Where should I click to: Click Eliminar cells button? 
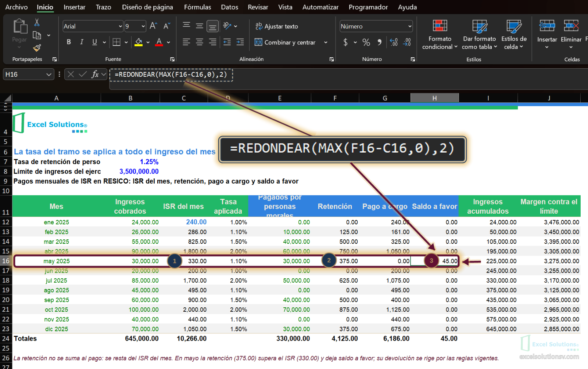pos(571,35)
